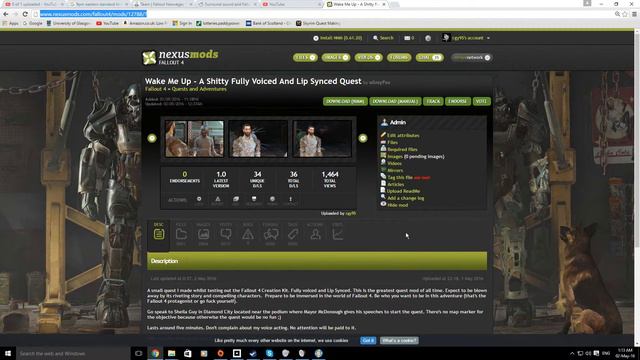The image size is (640, 360).
Task: Expand the network selector pill
Action: (471, 58)
